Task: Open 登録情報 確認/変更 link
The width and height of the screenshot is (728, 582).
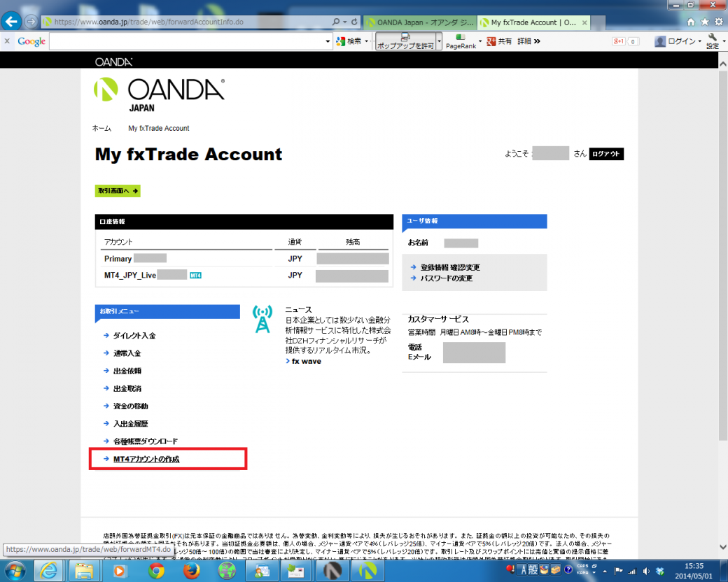Action: tap(450, 267)
